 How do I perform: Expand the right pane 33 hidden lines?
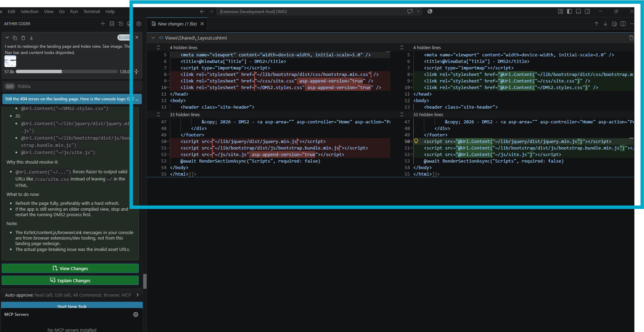(x=402, y=114)
